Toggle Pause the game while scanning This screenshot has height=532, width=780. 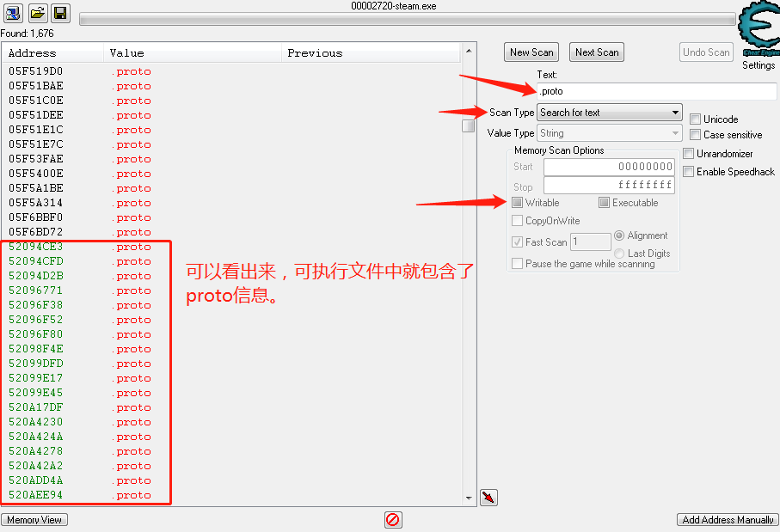click(518, 264)
